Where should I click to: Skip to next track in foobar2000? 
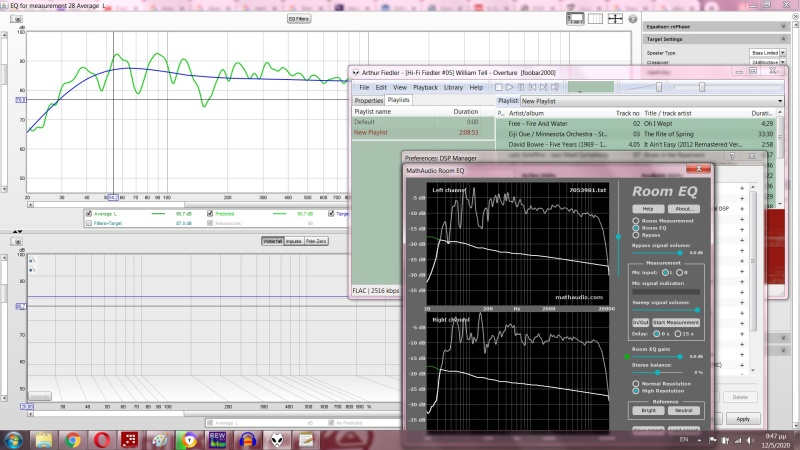[543, 87]
